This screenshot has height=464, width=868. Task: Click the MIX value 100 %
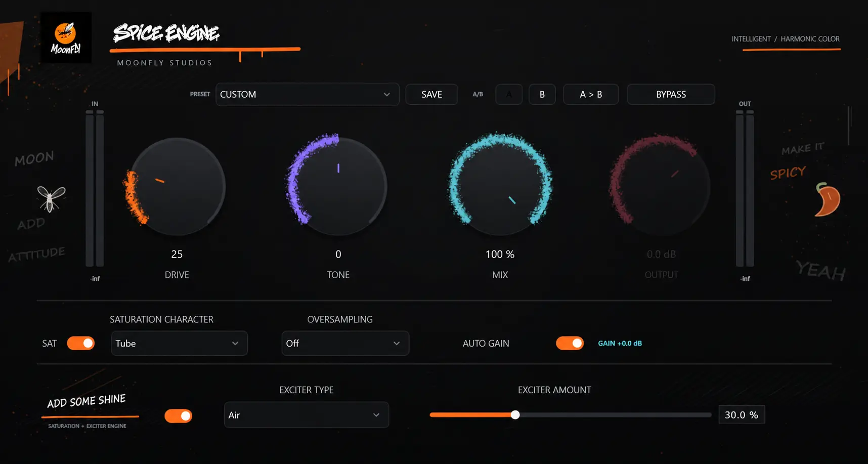tap(500, 254)
